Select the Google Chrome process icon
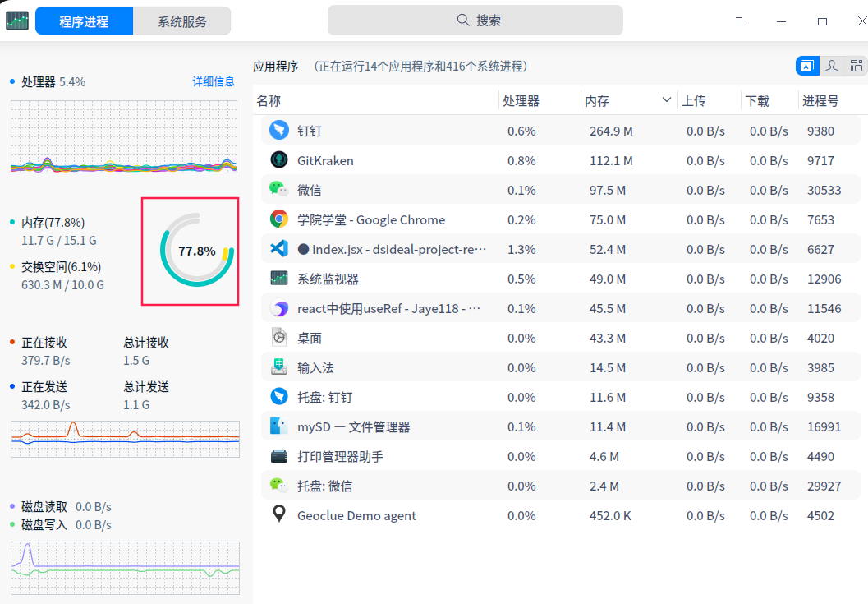868x604 pixels. pos(279,219)
